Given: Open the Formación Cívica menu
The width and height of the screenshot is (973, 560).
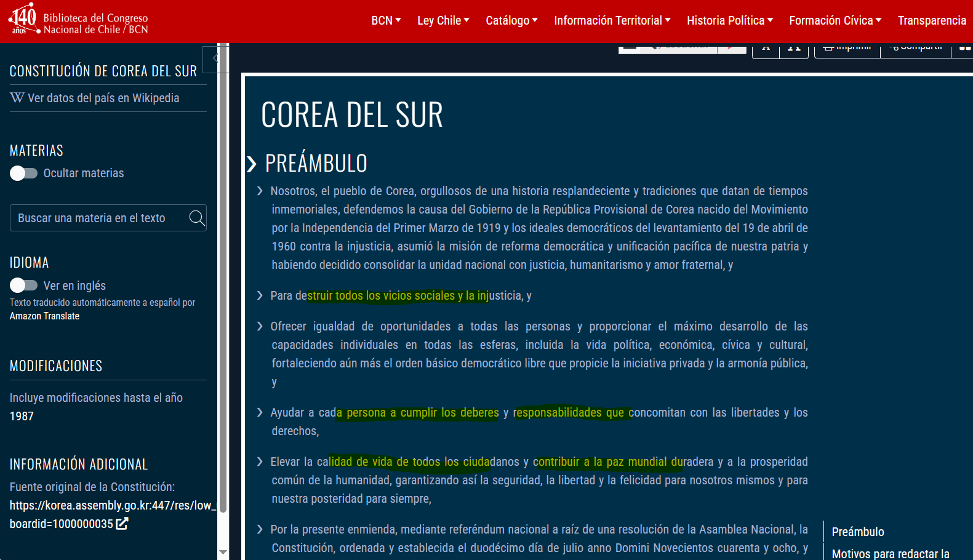Looking at the screenshot, I should [835, 20].
